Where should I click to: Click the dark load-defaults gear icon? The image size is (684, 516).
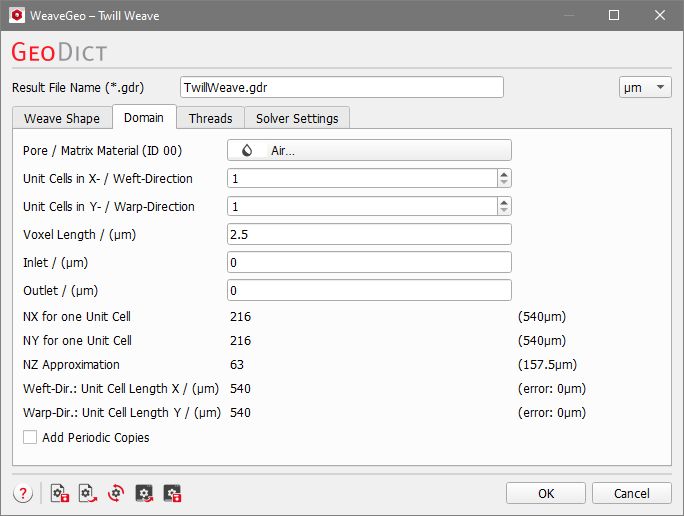[x=144, y=493]
